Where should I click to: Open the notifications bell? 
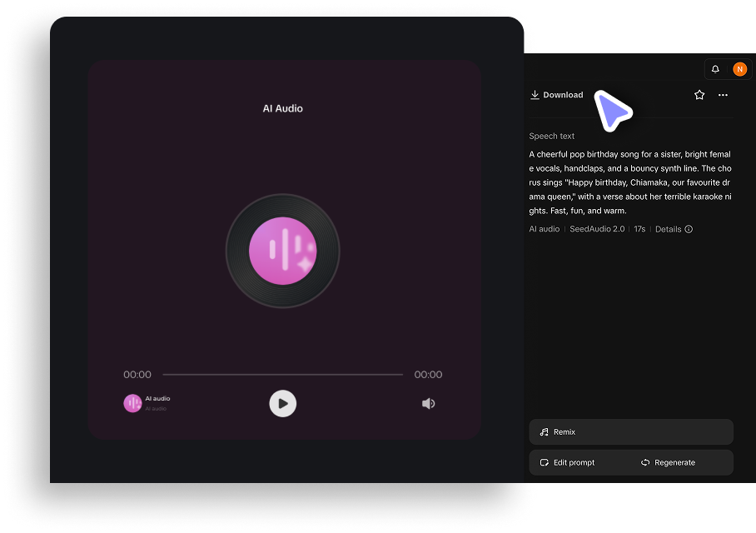click(x=715, y=69)
